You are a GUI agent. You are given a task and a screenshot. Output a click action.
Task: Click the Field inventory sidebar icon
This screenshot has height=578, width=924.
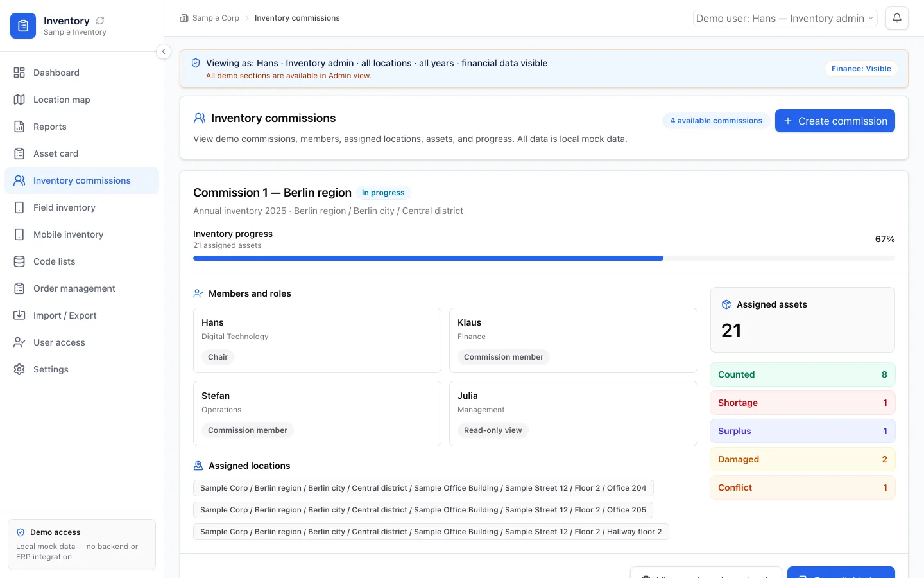[19, 207]
